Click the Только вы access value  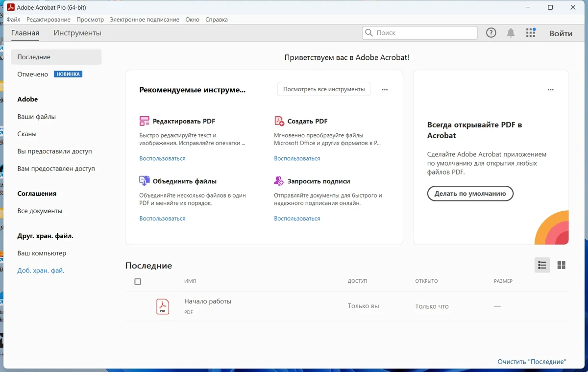click(363, 306)
